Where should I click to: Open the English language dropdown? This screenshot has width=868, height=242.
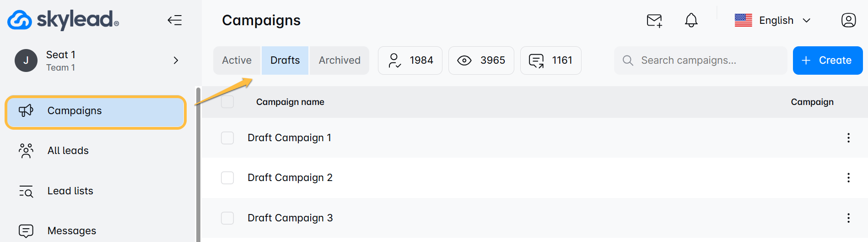pos(773,20)
